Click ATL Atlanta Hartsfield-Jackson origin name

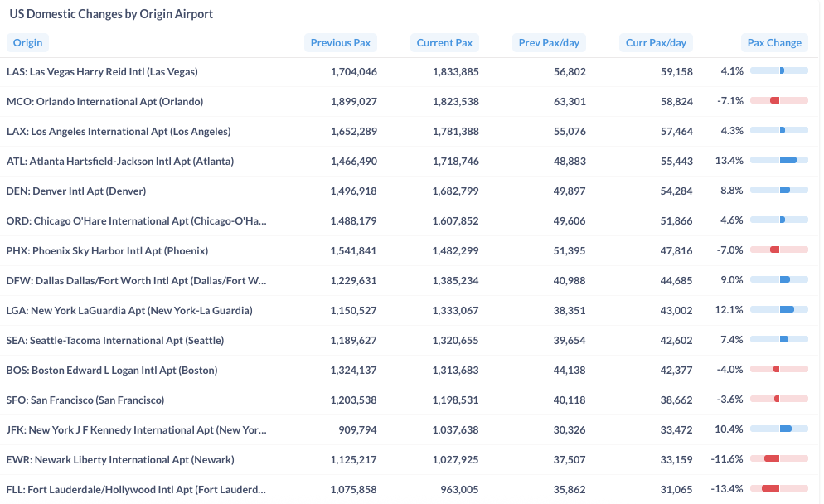[x=120, y=162]
